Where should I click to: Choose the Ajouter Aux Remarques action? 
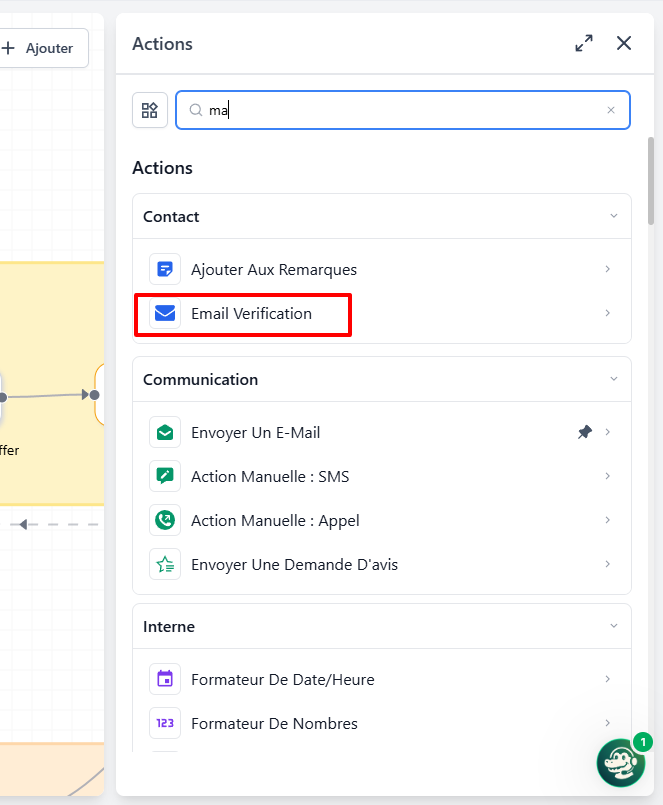382,269
